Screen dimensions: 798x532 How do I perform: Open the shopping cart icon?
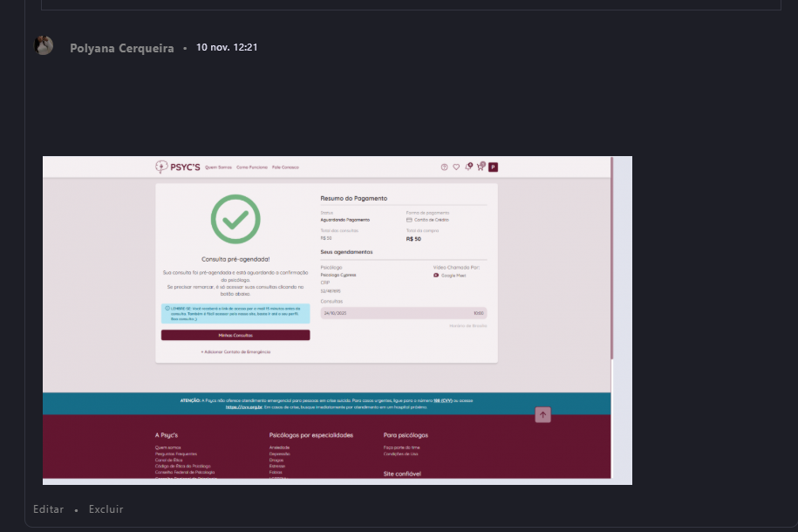pos(480,167)
